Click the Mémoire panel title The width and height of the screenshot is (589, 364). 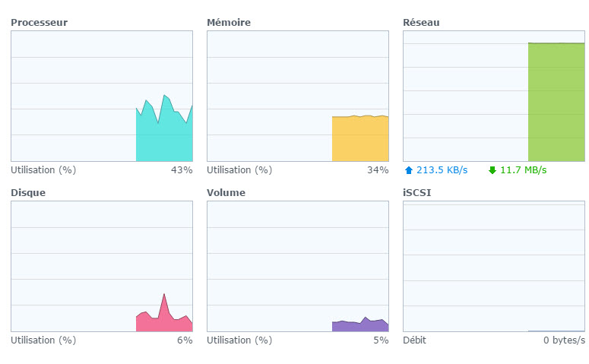click(229, 23)
